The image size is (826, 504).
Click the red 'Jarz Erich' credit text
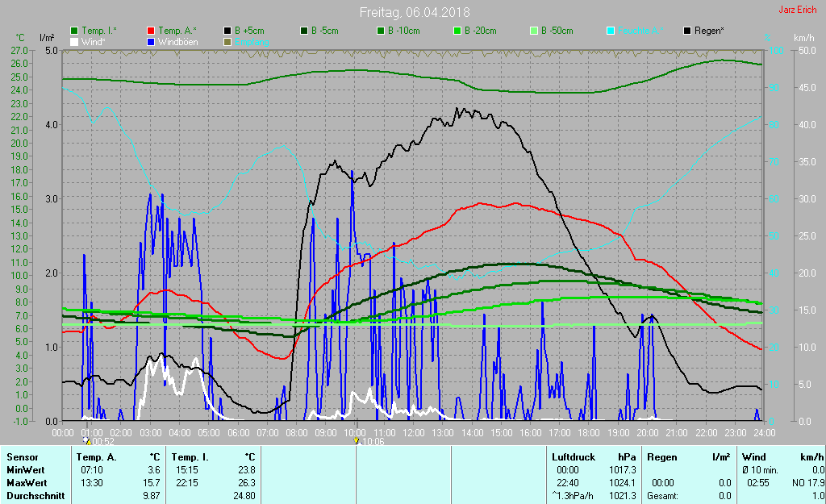click(x=798, y=10)
